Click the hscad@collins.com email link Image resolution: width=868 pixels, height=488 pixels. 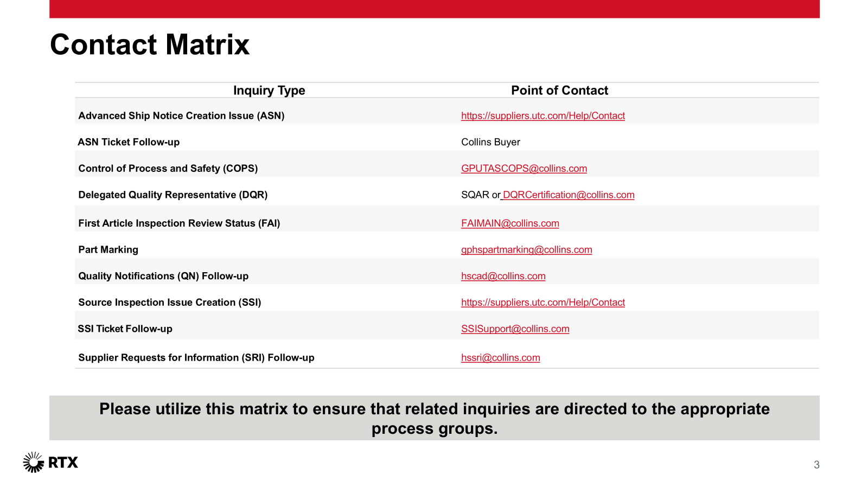[503, 277]
